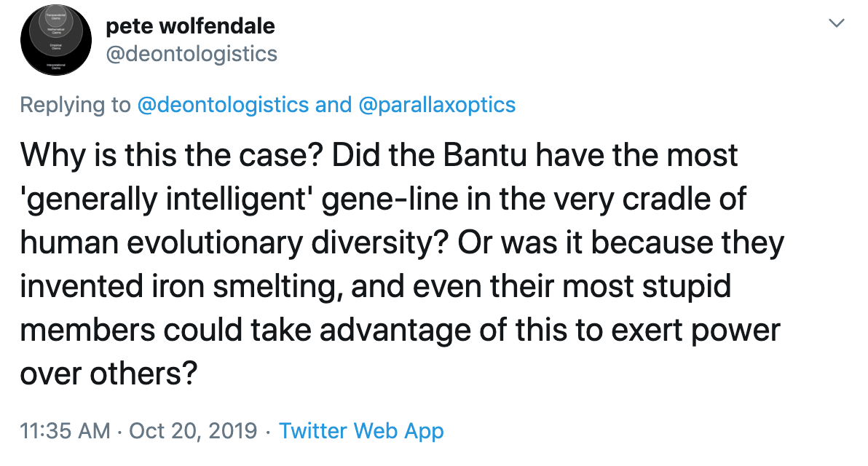The image size is (868, 466).
Task: Open pete wolfendale's profile avatar
Action: 55,40
